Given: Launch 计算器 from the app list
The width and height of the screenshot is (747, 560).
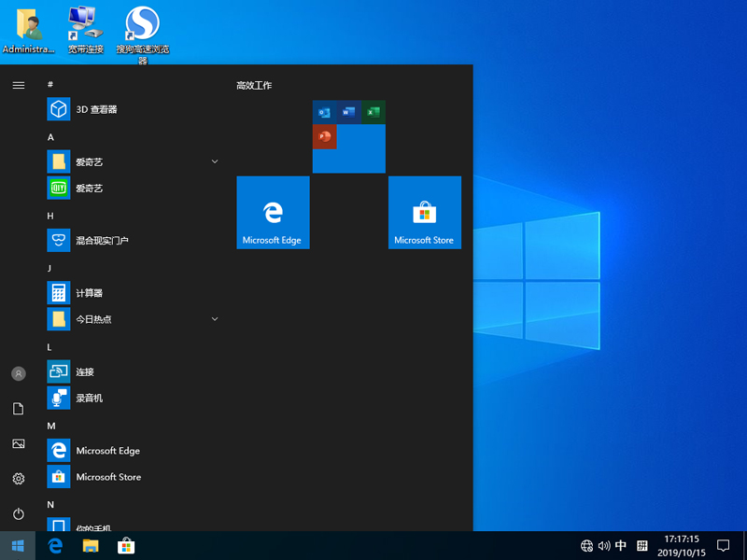Looking at the screenshot, I should click(x=103, y=292).
